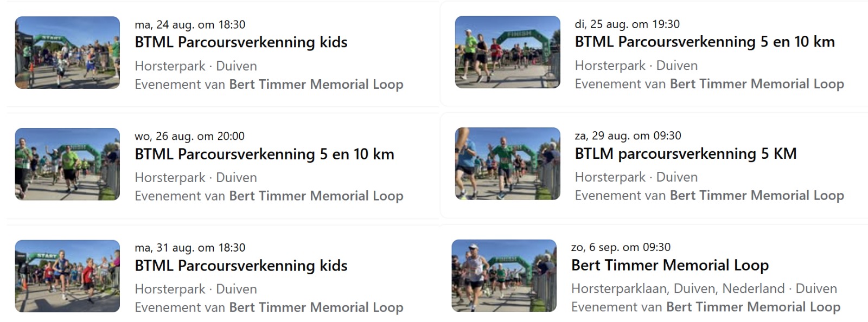The height and width of the screenshot is (322, 868).
Task: Open BTML Parcoursverkenning 5 en 10 km, 25 aug.
Action: [x=705, y=42]
